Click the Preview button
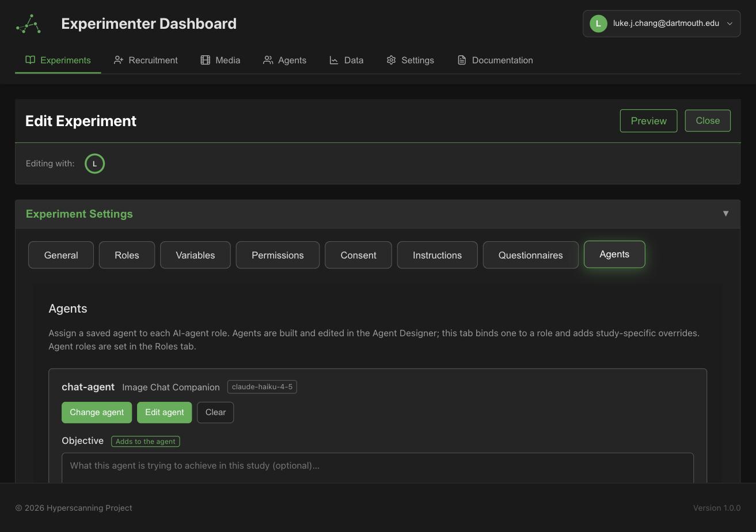 (648, 121)
